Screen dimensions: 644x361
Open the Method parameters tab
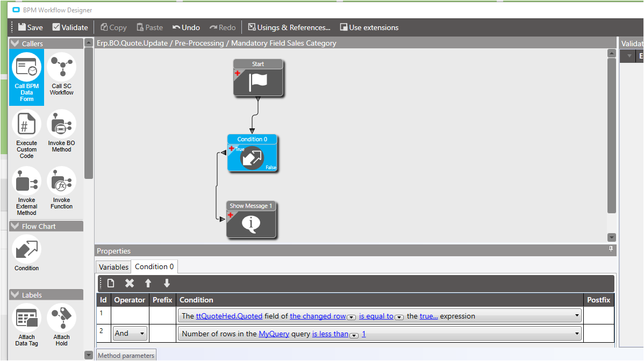(126, 355)
